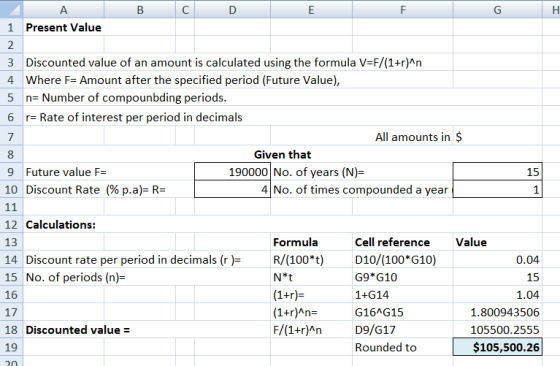Select column D header
This screenshot has width=560, height=366.
pyautogui.click(x=232, y=10)
